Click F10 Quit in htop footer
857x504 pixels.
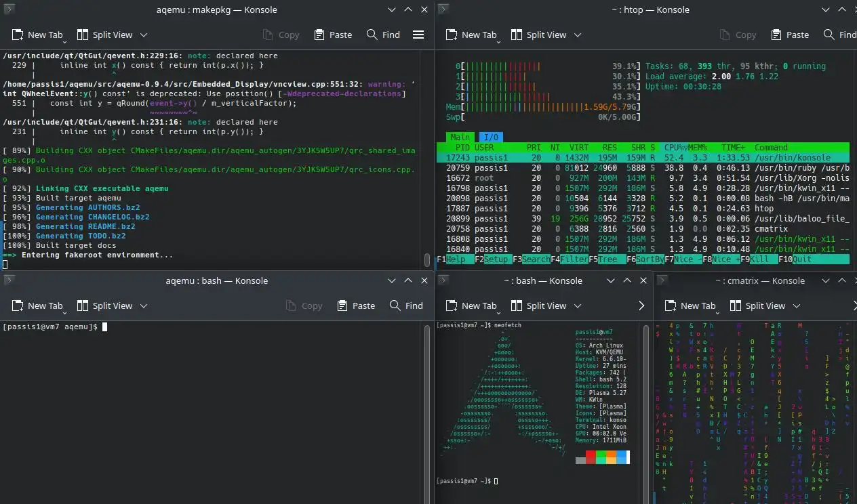814,259
